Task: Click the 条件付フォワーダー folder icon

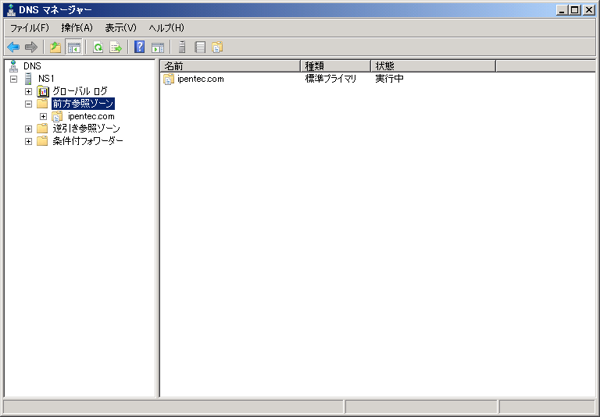Action: point(42,141)
